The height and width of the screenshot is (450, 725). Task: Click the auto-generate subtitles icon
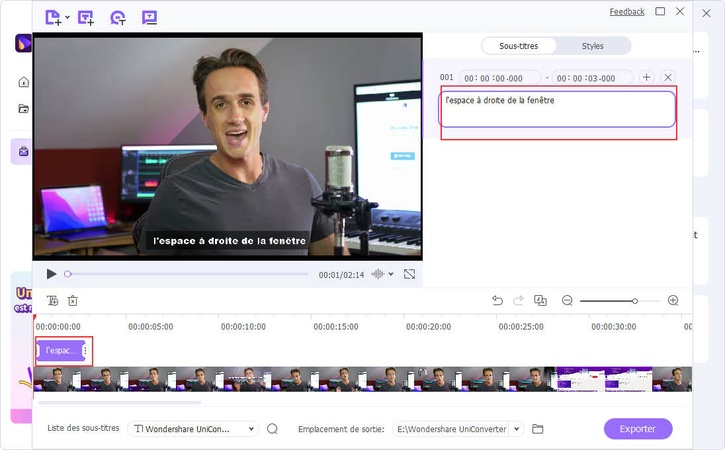click(x=118, y=18)
